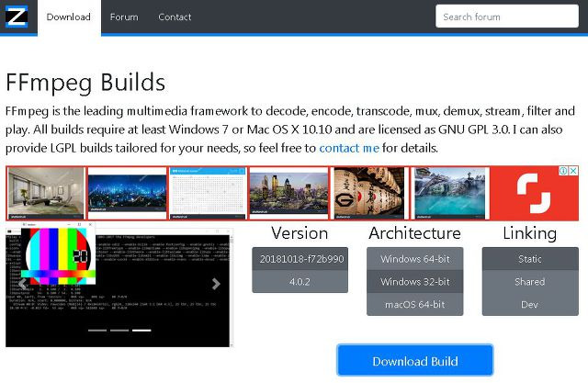The width and height of the screenshot is (588, 383).
Task: Open dotted grid pattern ad thumbnail
Action: (x=208, y=193)
